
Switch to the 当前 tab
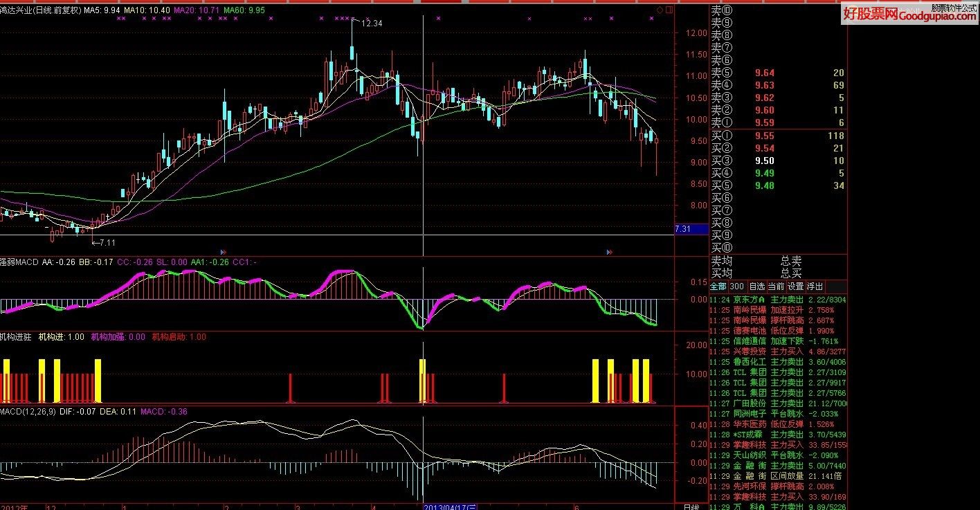775,286
